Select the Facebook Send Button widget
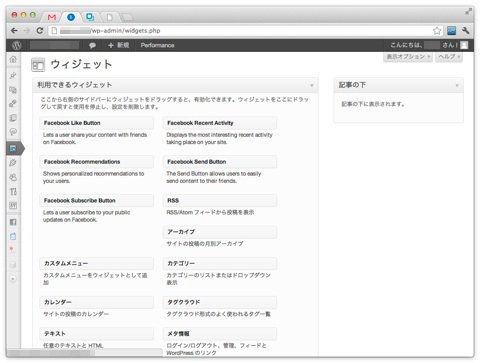The height and width of the screenshot is (363, 480). (x=220, y=162)
